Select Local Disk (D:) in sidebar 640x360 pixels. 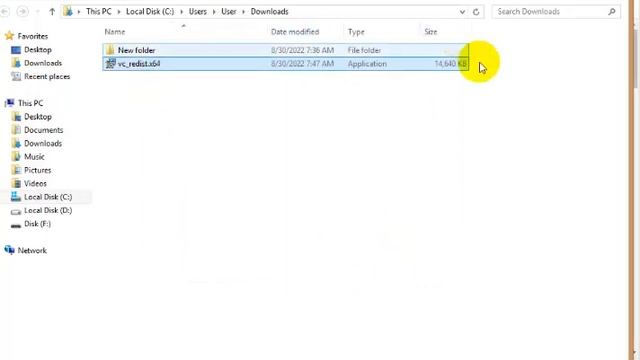(x=48, y=211)
